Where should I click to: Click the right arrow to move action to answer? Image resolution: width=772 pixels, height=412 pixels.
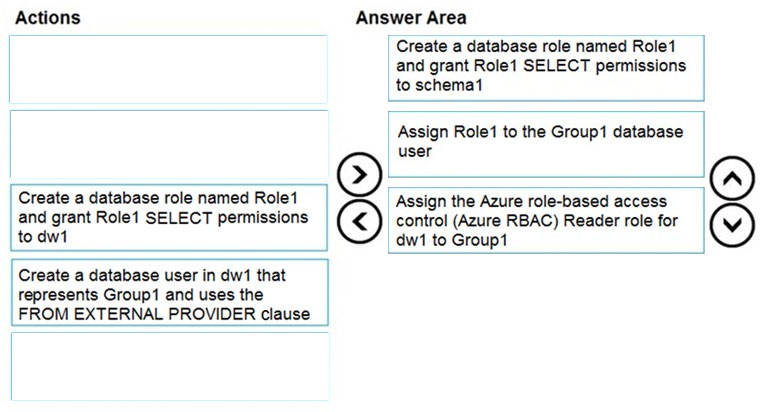coord(359,175)
